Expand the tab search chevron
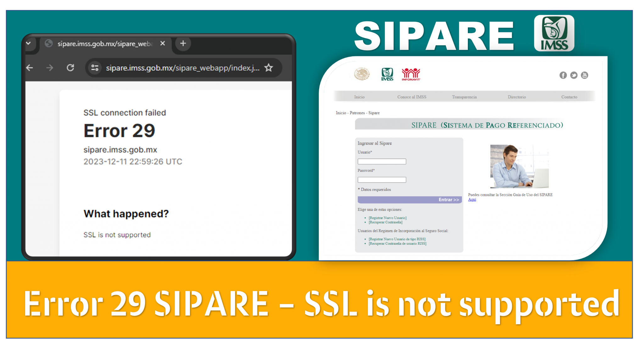 [29, 43]
